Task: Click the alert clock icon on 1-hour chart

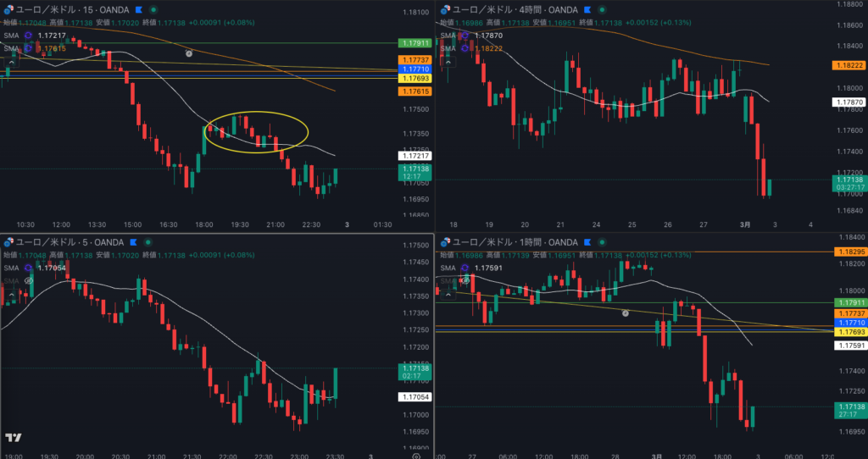Action: (x=626, y=312)
